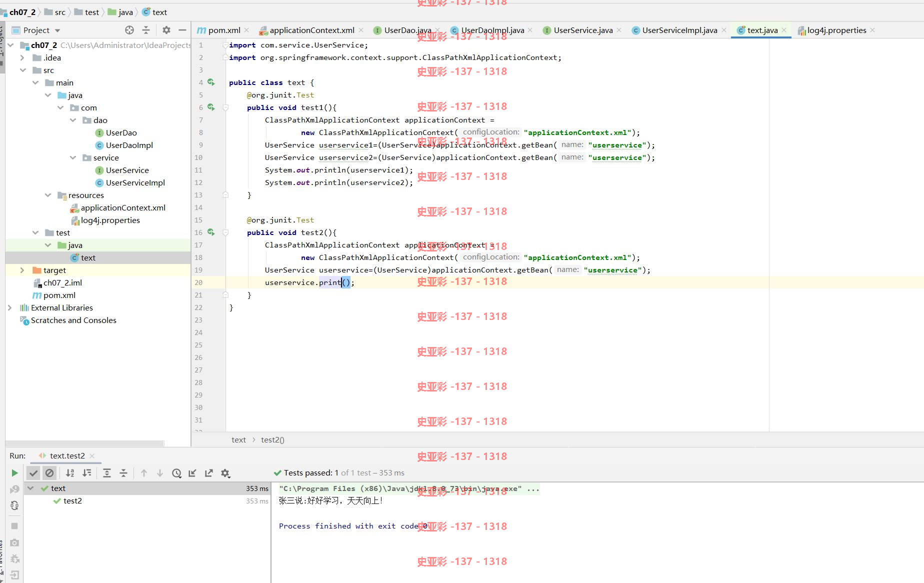Select UserServiceImpl in project tree
This screenshot has height=583, width=924.
point(135,182)
